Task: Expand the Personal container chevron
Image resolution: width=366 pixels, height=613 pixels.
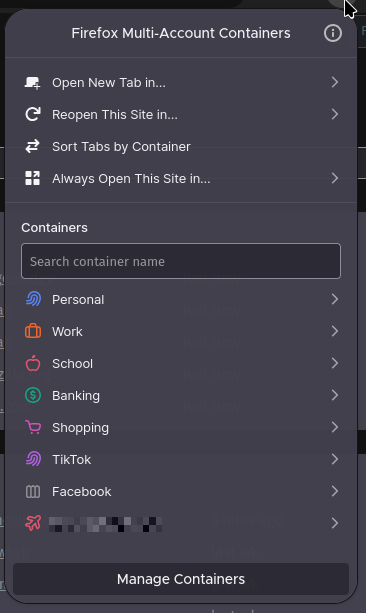Action: coord(335,299)
